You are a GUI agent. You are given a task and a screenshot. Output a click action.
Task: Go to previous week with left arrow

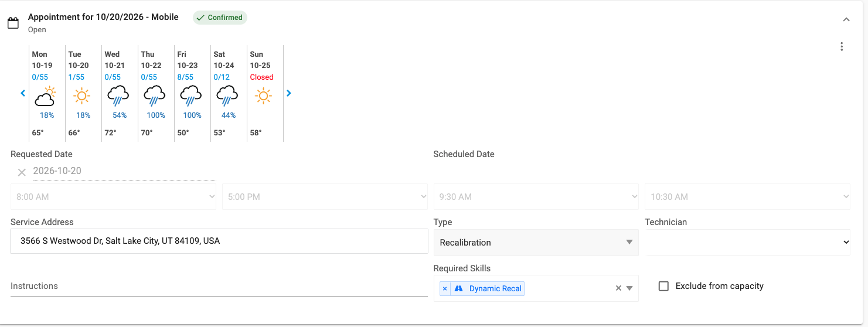pyautogui.click(x=23, y=93)
